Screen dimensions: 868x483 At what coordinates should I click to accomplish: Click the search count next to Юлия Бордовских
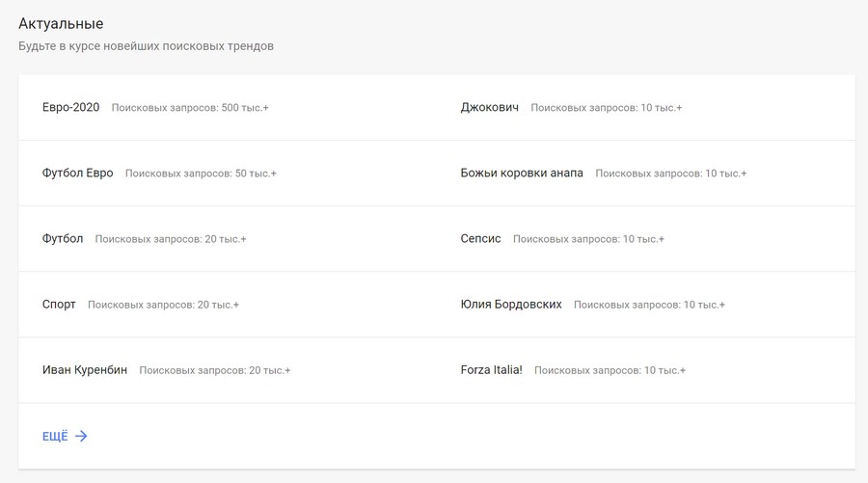coord(649,305)
